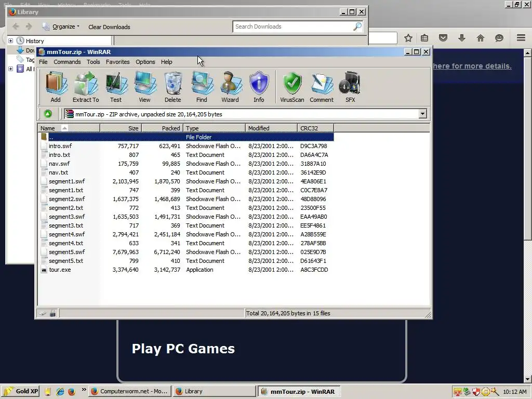Go up one folder with the green arrow
Image resolution: width=532 pixels, height=399 pixels.
pyautogui.click(x=48, y=114)
